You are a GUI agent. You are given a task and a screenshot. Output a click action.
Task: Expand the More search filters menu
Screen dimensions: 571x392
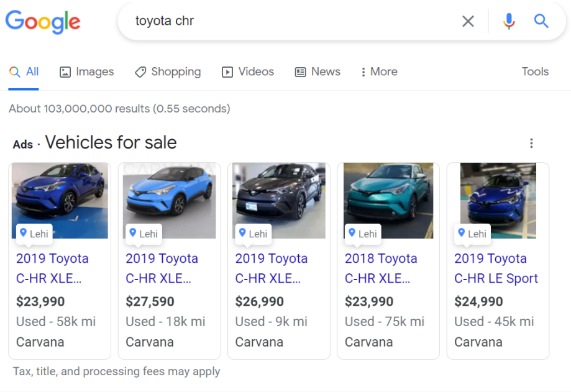click(378, 71)
